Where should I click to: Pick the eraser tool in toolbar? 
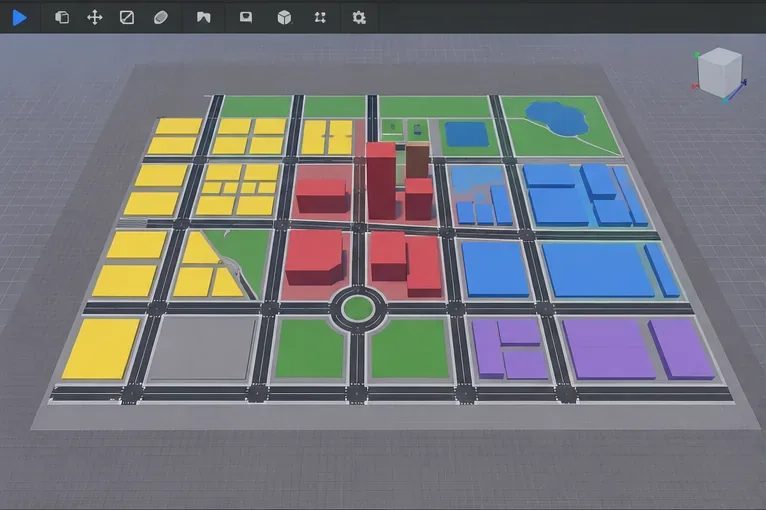coord(161,18)
